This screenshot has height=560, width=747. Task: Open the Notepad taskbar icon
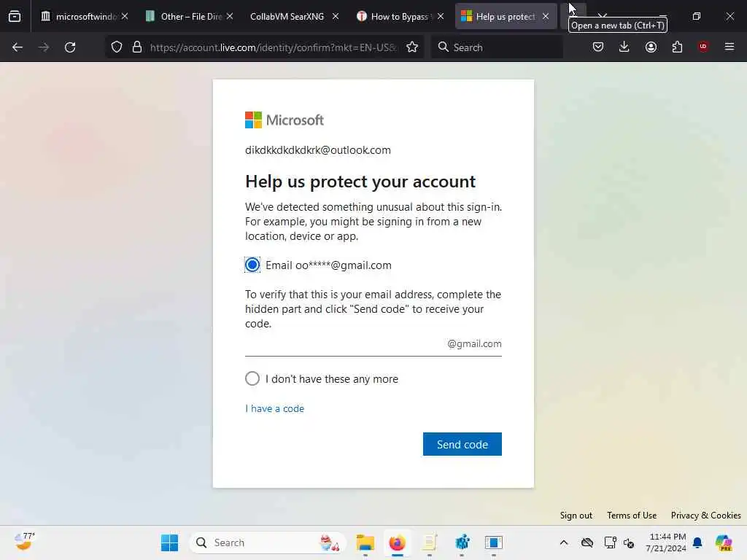click(429, 542)
